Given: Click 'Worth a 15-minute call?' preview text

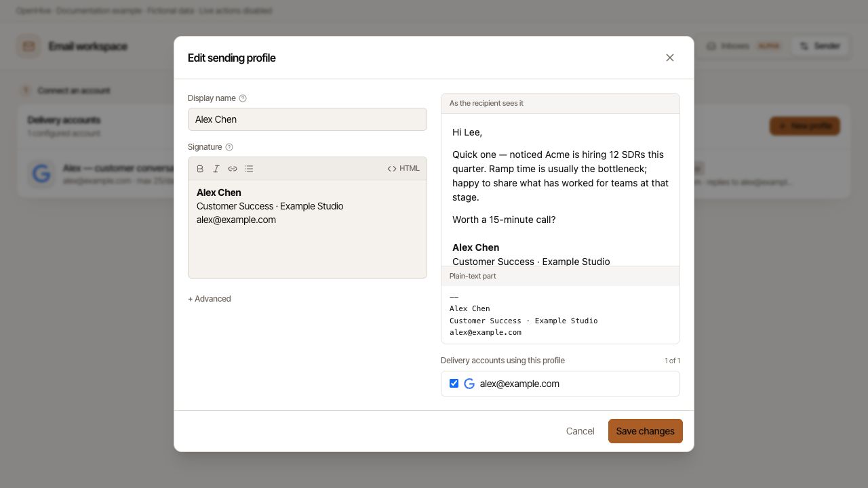Looking at the screenshot, I should (x=504, y=220).
